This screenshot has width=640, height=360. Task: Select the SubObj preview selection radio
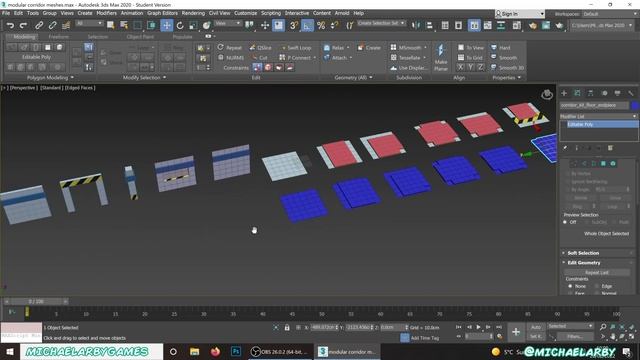click(587, 222)
